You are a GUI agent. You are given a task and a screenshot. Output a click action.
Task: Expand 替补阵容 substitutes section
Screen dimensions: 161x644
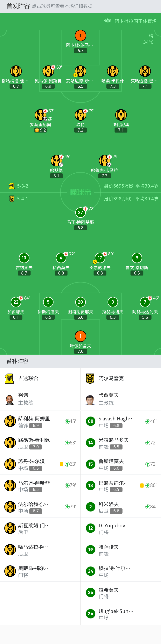tap(17, 361)
